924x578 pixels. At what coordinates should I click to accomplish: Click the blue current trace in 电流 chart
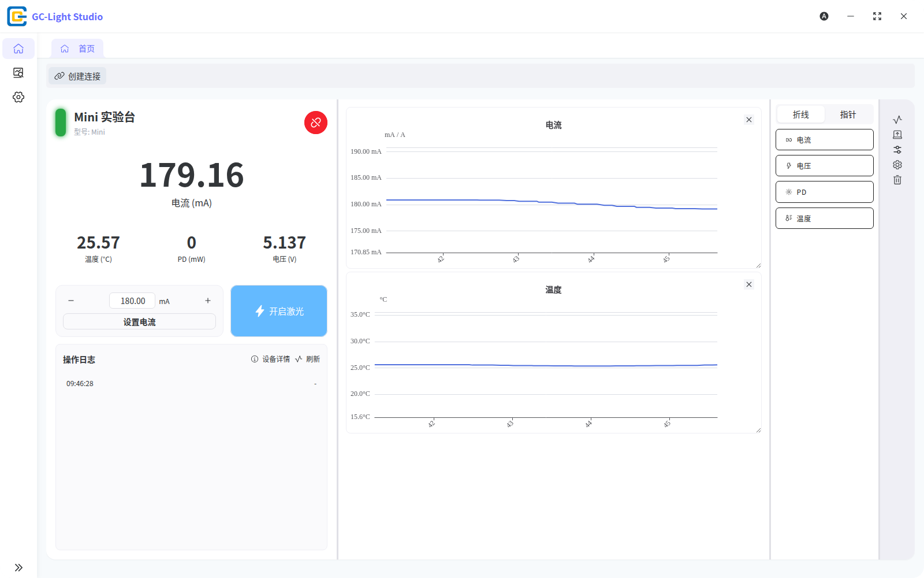pyautogui.click(x=552, y=202)
